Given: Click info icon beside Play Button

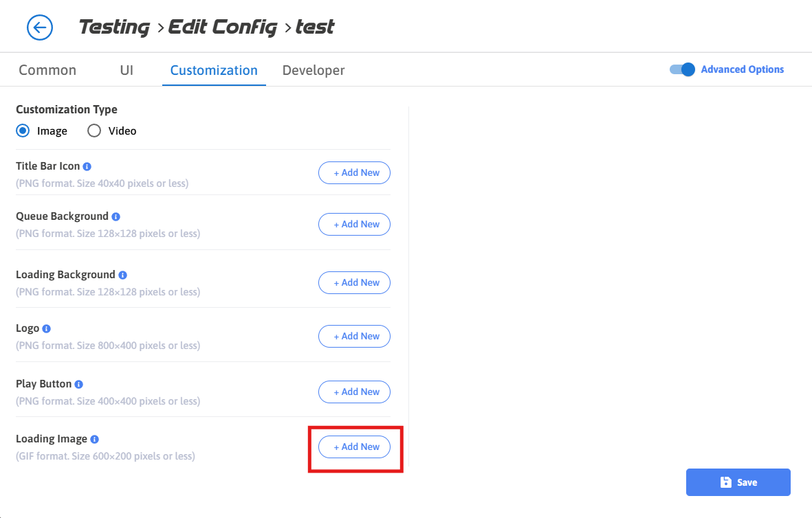Looking at the screenshot, I should (x=79, y=384).
